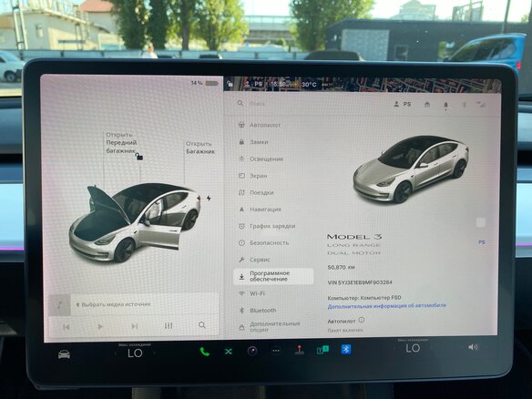Skip to next track
This screenshot has height=399, width=532.
134,326
